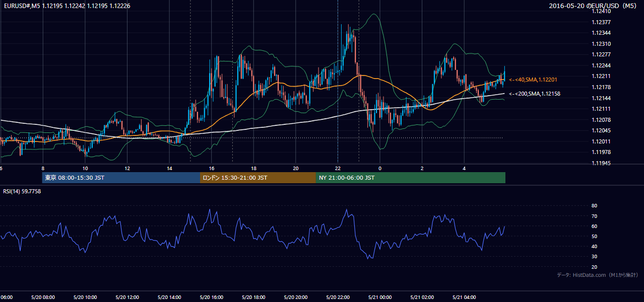The image size is (644, 302).
Task: Click the 1.12310 price axis label
Action: 601,44
